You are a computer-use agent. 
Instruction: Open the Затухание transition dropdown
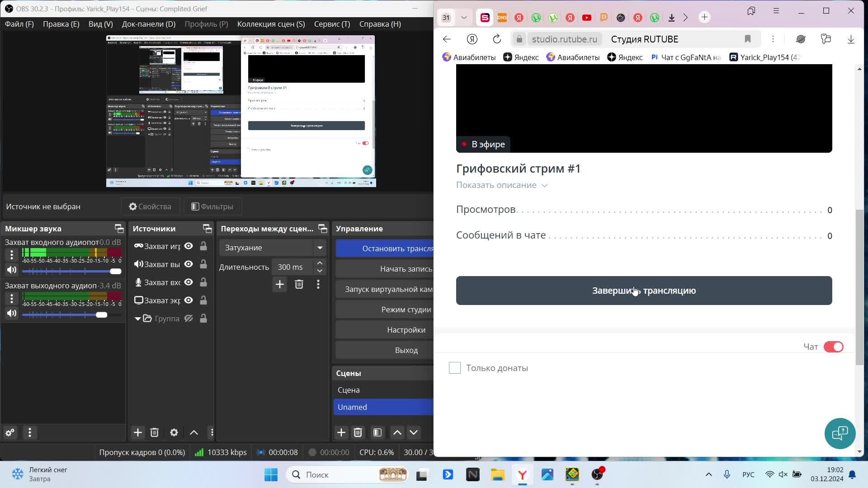(273, 248)
